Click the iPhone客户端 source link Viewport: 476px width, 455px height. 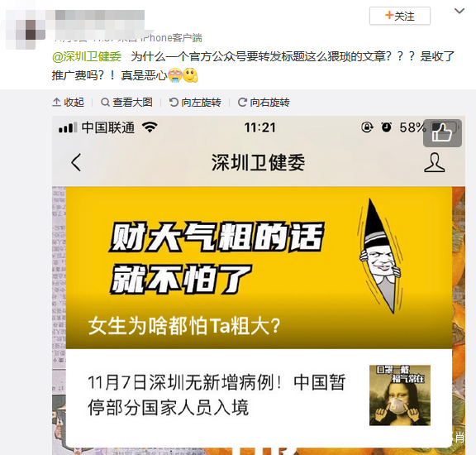coord(172,38)
